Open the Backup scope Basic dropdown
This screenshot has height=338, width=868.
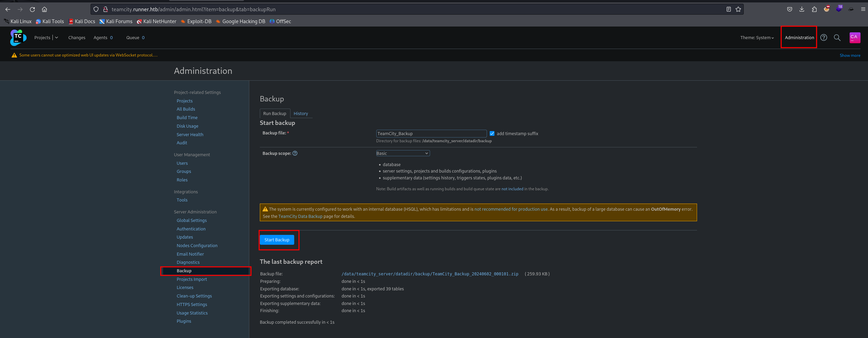(403, 153)
